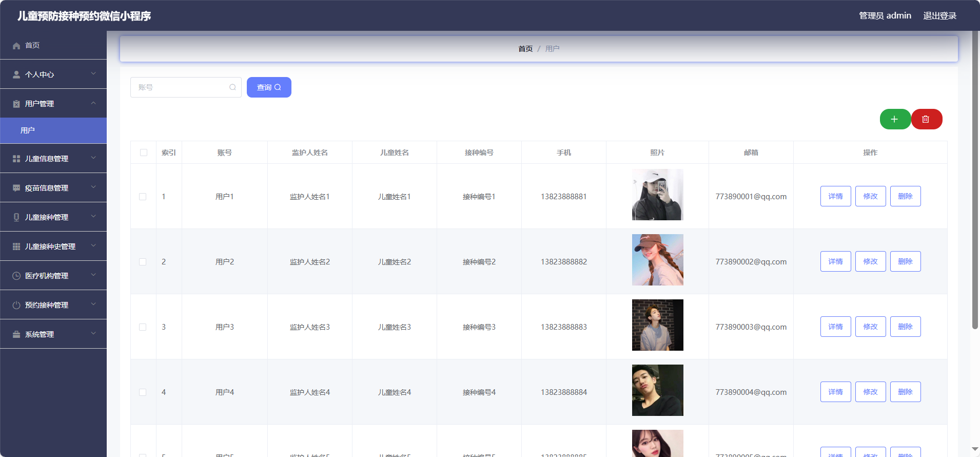Open the 医疗机构管理 menu
The image size is (980, 457).
(x=53, y=276)
